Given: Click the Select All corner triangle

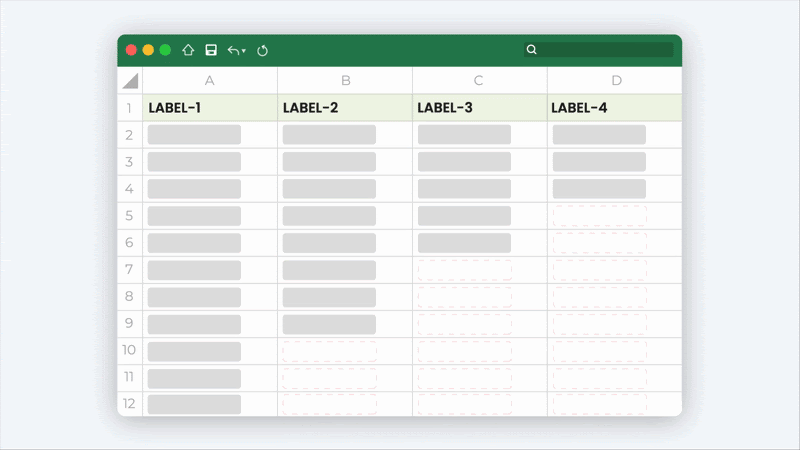Looking at the screenshot, I should coord(130,81).
